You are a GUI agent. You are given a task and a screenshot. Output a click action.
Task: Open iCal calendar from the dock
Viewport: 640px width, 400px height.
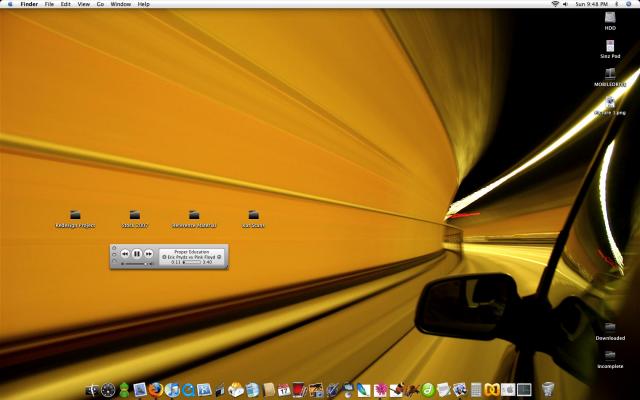click(x=284, y=390)
